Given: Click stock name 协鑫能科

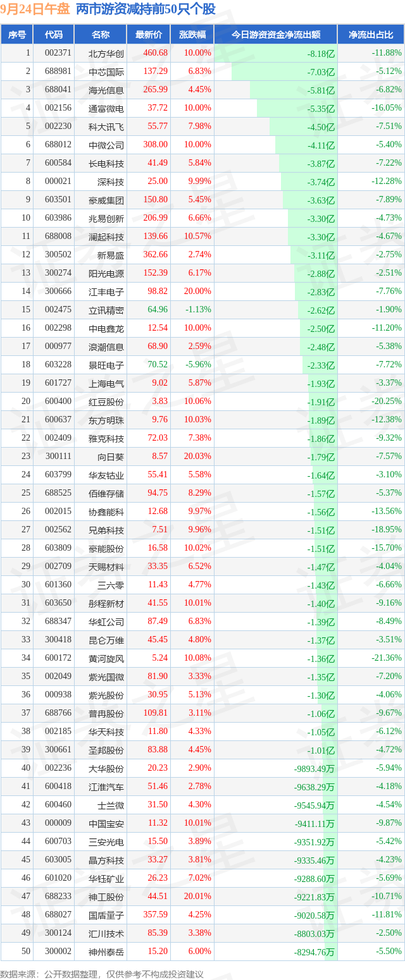Looking at the screenshot, I should (x=107, y=511).
